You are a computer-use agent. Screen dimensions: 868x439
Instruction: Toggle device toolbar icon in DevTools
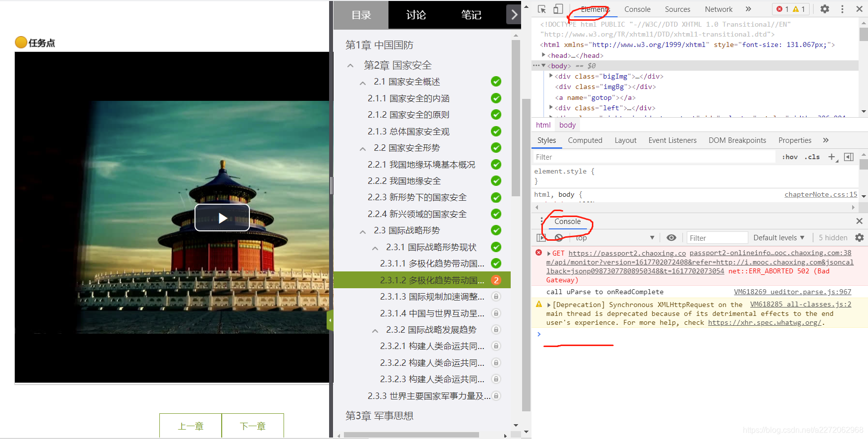coord(558,9)
